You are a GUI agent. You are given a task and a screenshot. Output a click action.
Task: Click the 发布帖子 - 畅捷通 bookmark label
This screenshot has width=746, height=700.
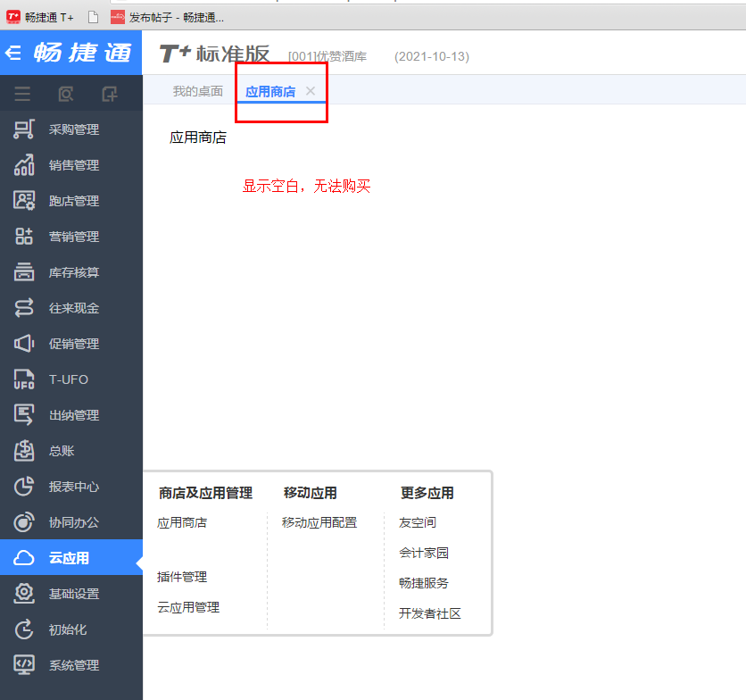click(x=177, y=18)
